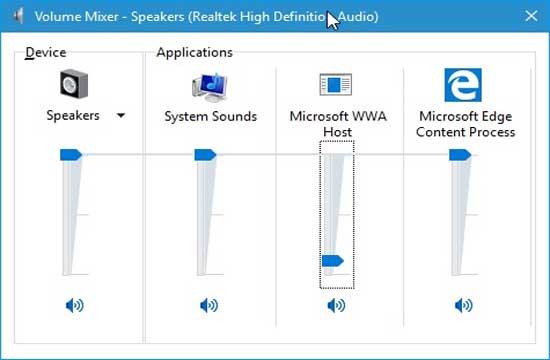Click the "Microsoft Edge Content Process" label
The width and height of the screenshot is (550, 360).
[x=465, y=124]
